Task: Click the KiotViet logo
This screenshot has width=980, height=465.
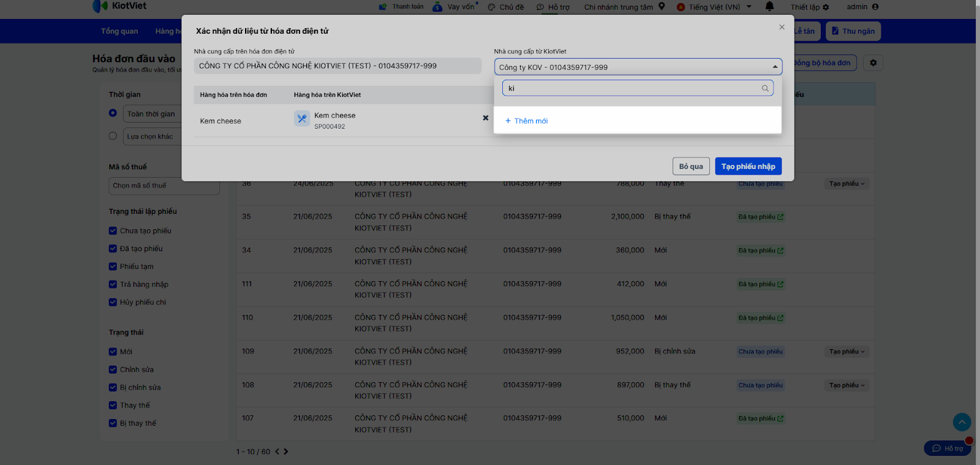Action: tap(119, 6)
